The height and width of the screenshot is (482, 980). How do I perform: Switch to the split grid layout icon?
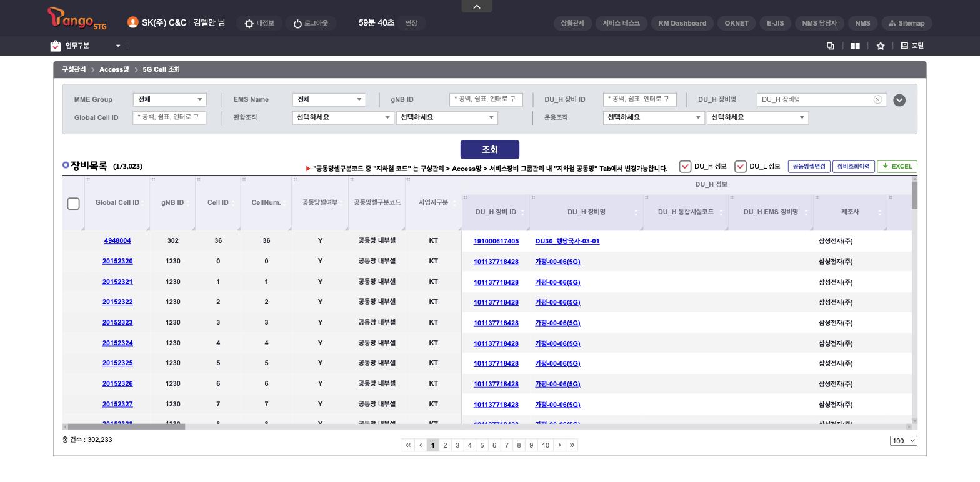[x=855, y=46]
